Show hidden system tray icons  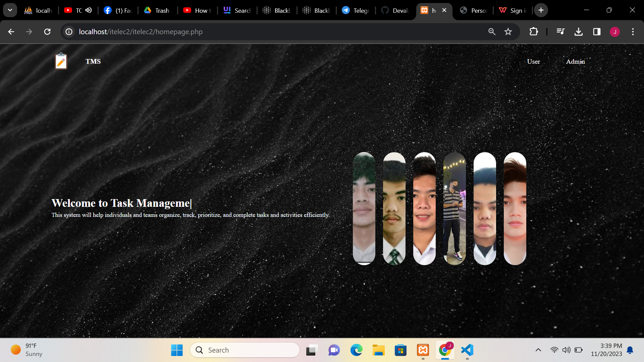pyautogui.click(x=538, y=350)
